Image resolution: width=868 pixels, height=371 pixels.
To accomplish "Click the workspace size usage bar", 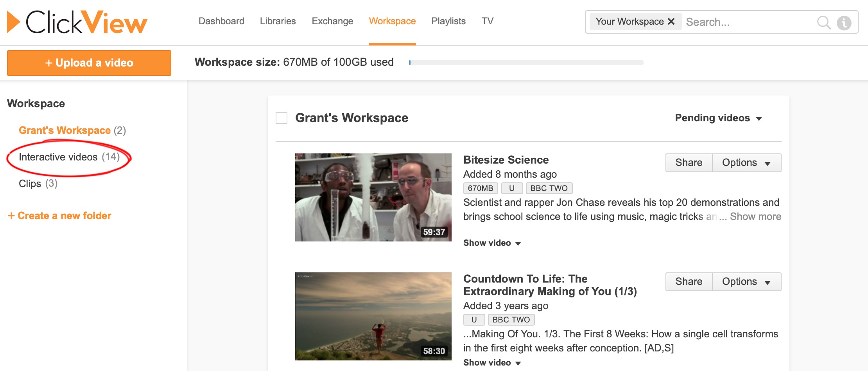I will pos(526,63).
